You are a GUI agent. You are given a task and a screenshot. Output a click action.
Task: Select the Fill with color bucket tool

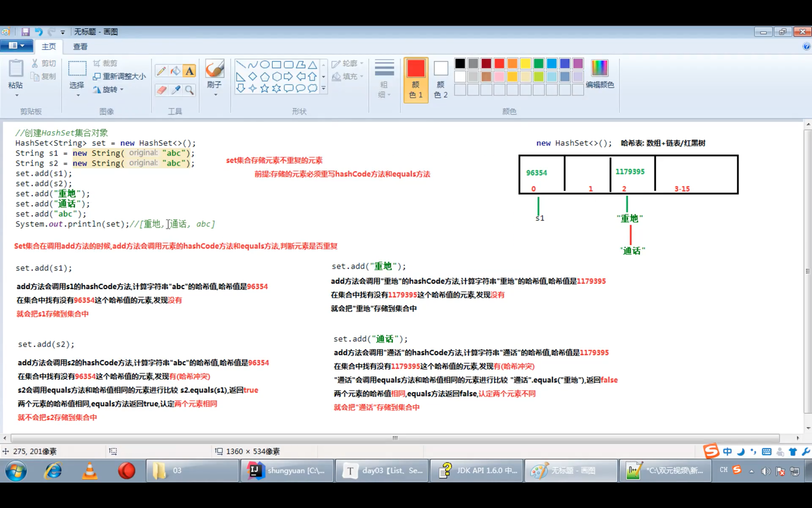pos(175,71)
